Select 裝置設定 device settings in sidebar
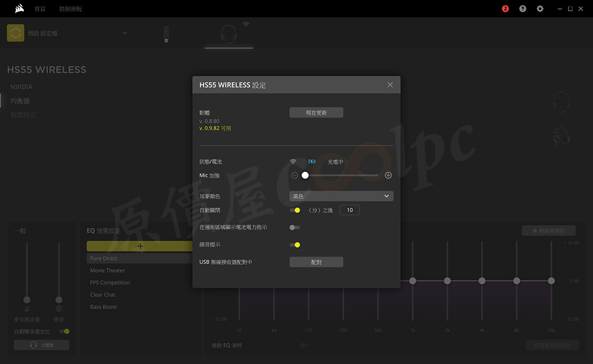The width and height of the screenshot is (593, 364). (24, 114)
